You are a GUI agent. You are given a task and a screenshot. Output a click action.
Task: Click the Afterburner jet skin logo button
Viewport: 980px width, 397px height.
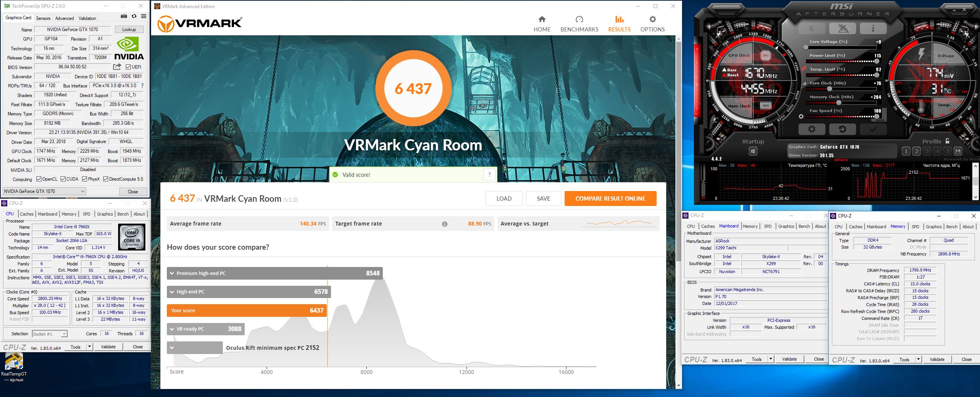[843, 28]
